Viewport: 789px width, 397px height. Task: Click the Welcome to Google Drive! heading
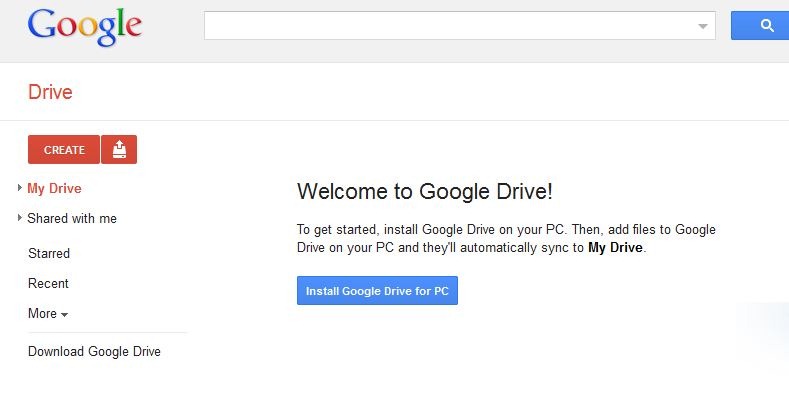425,192
